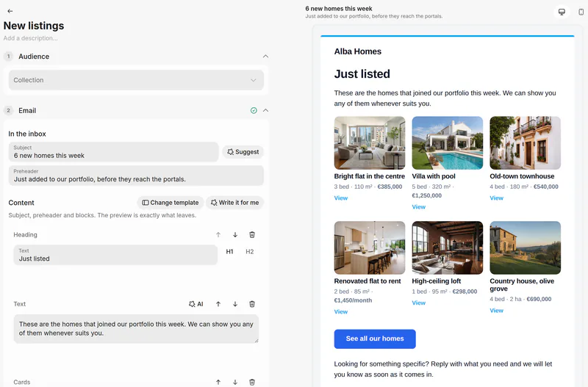
Task: Click the AI button on Text block
Action: point(196,304)
